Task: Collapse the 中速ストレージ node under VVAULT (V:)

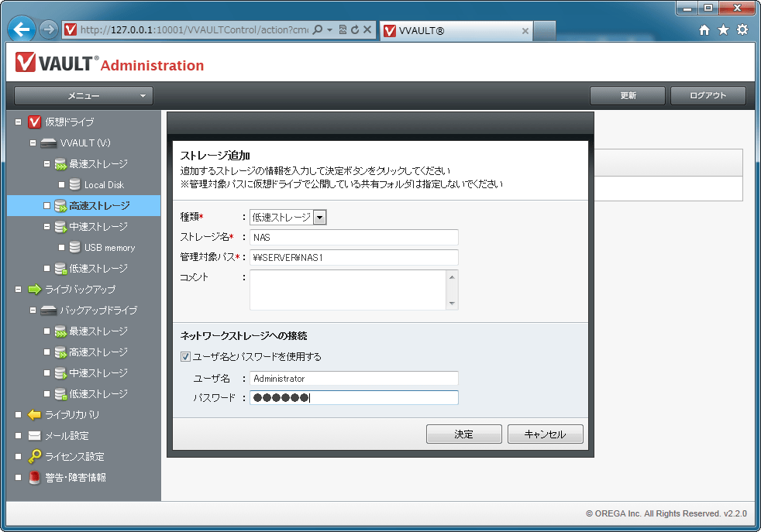Action: click(x=46, y=226)
